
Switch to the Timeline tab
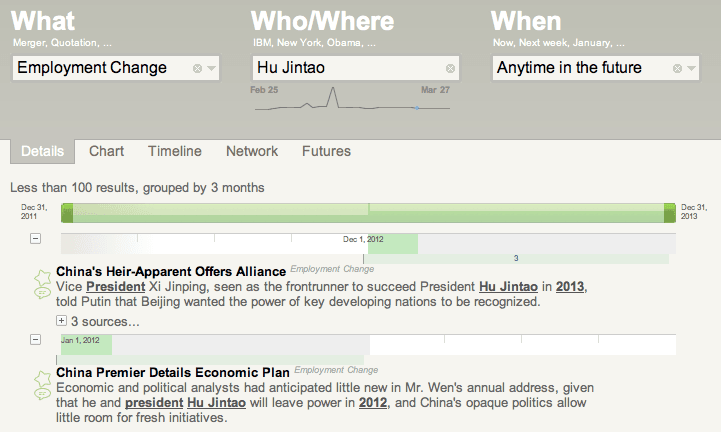(x=175, y=151)
